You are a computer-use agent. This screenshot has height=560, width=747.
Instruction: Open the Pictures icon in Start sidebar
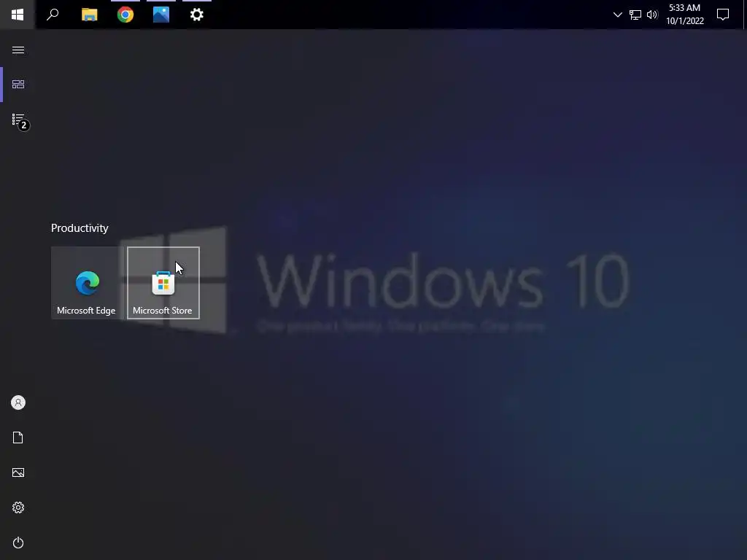click(18, 472)
